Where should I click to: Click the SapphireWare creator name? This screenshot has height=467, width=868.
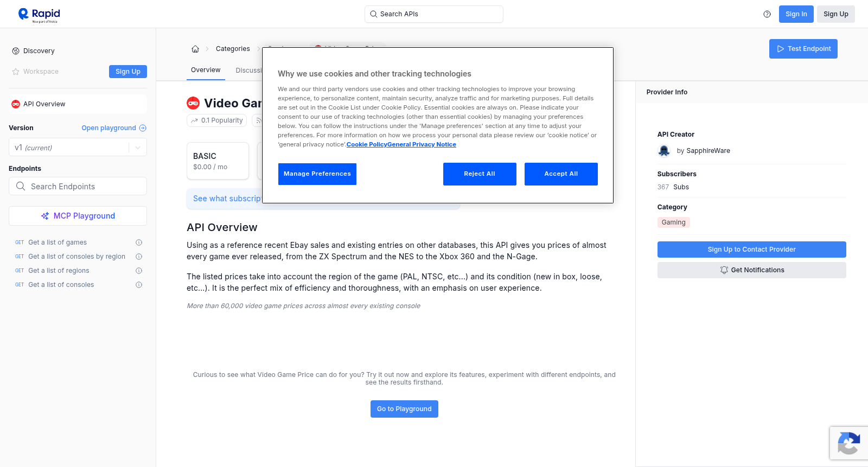tap(708, 151)
